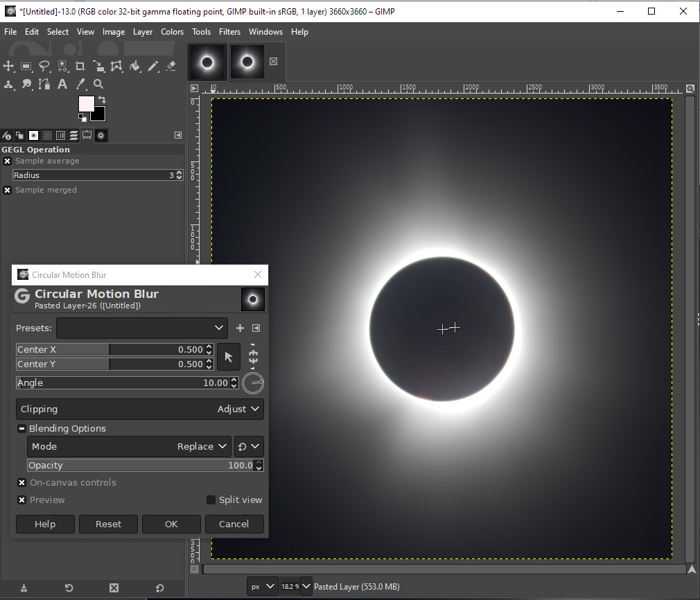The width and height of the screenshot is (700, 600).
Task: Open the Presets dropdown
Action: click(x=142, y=328)
